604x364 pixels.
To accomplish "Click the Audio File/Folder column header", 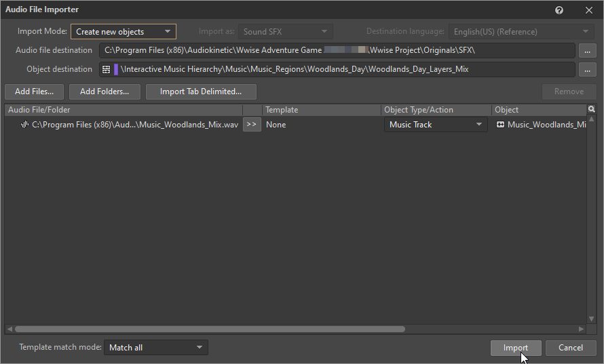I will click(122, 110).
